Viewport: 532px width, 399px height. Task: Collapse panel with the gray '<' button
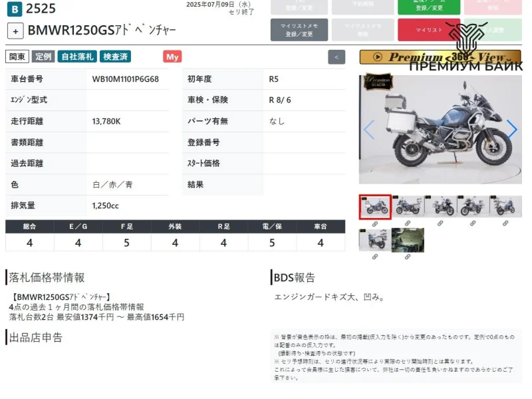[x=337, y=57]
